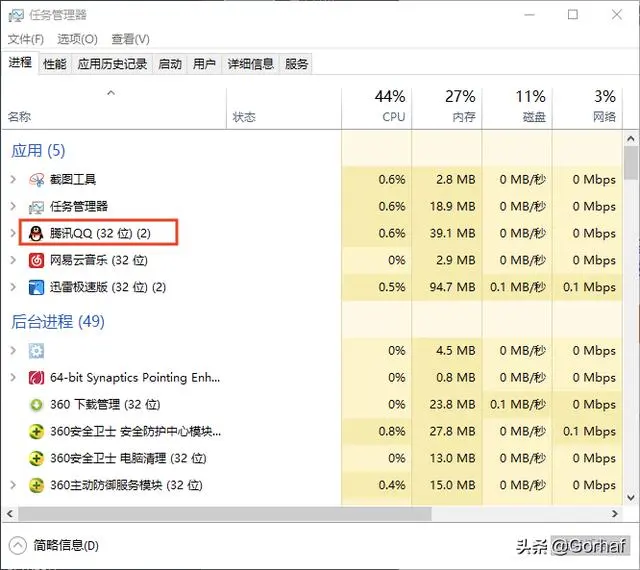Expand the unnamed gear background process
640x570 pixels.
click(x=13, y=350)
